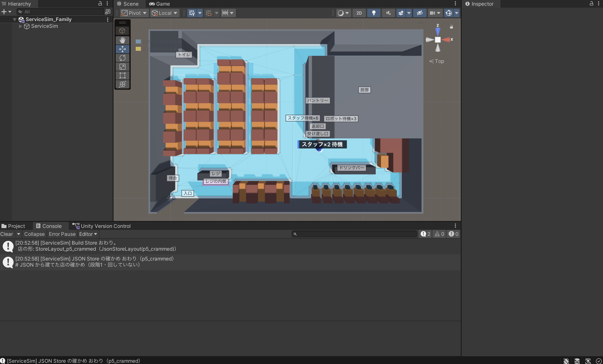This screenshot has width=603, height=364.
Task: Open the Unity Version Control tab
Action: point(101,226)
